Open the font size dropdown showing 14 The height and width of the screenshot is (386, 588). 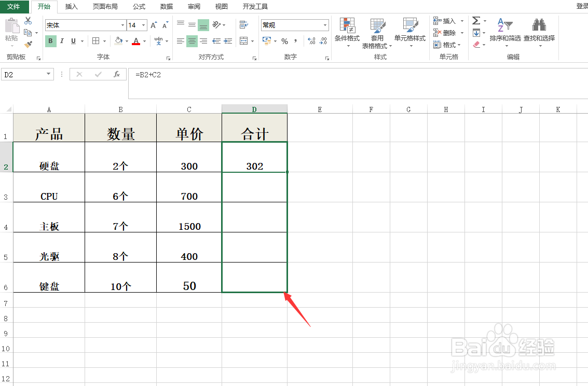pyautogui.click(x=144, y=25)
